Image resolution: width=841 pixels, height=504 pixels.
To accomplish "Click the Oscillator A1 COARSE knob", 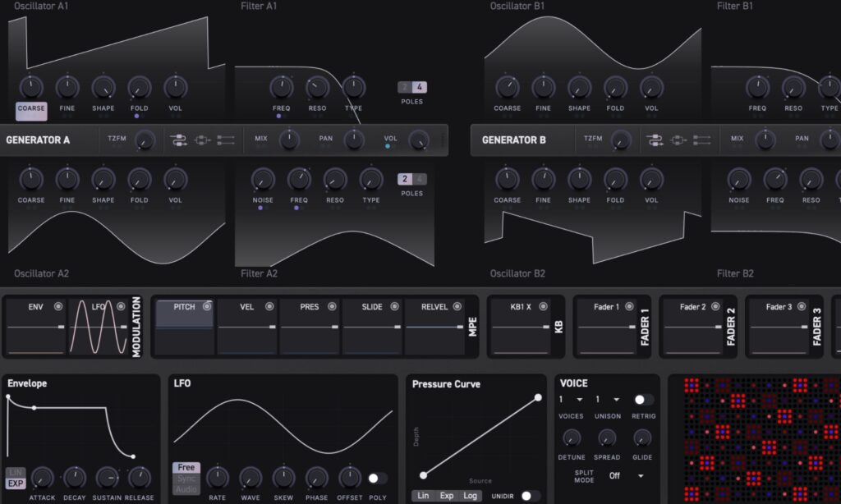I will tap(31, 87).
